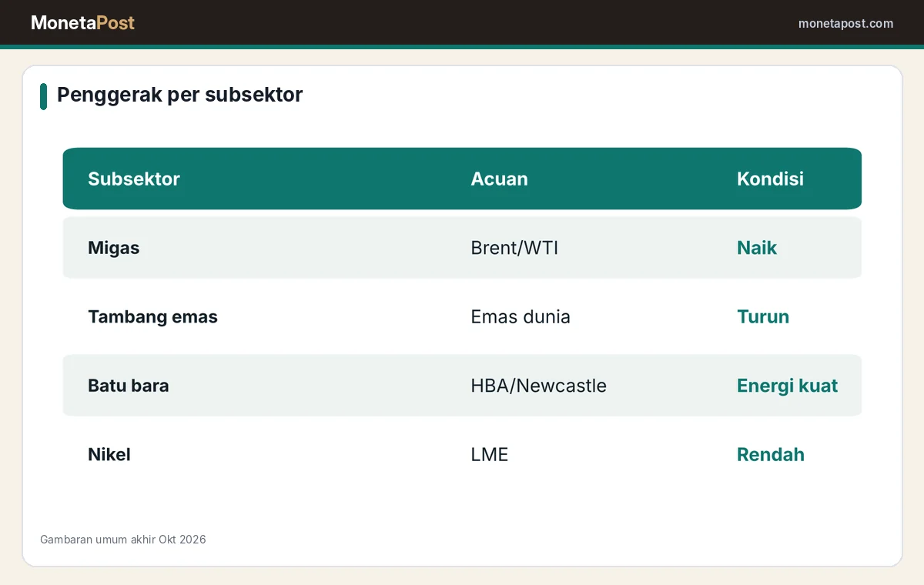Visit the monetapost.com link
924x585 pixels.
845,24
